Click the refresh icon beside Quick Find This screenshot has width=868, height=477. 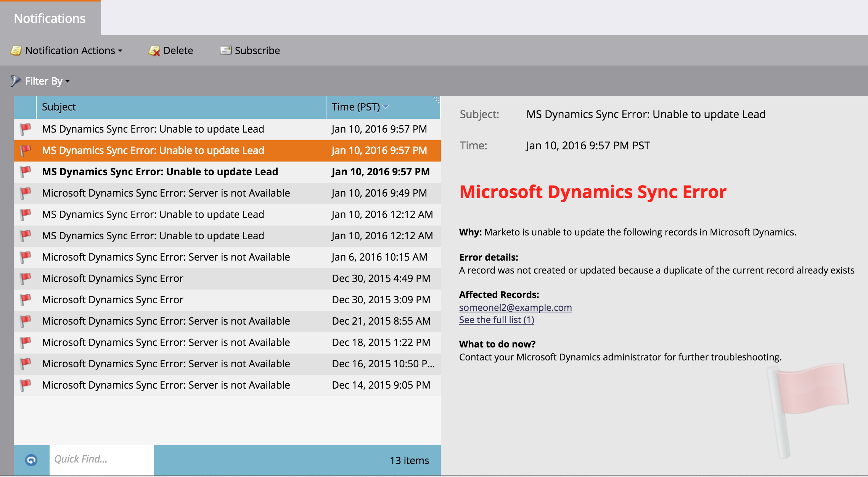(x=31, y=460)
